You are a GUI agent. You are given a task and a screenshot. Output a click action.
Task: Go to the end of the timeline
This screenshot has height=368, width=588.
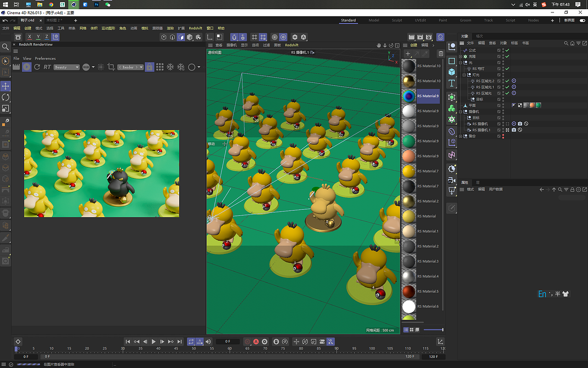pos(179,342)
